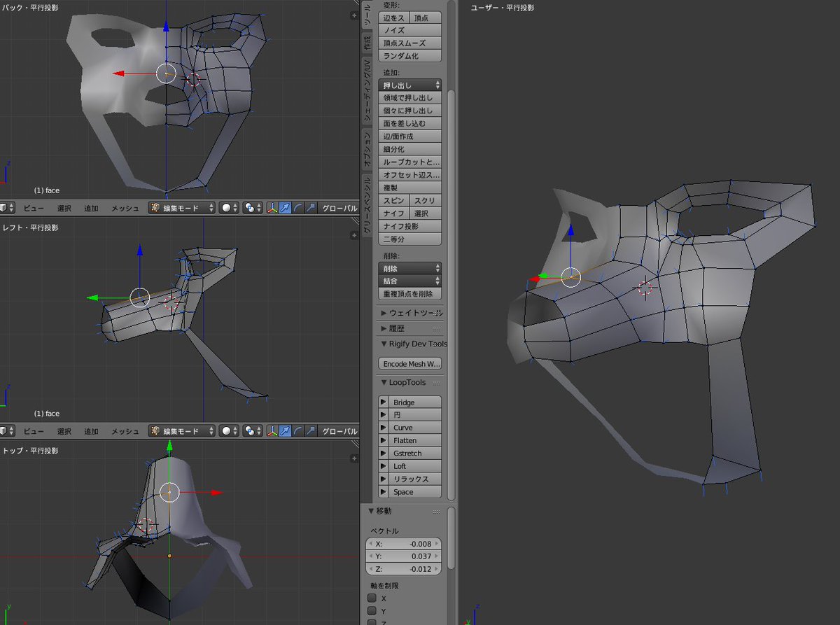840x625 pixels.
Task: Enable scale manipulator in left view header
Action: pyautogui.click(x=310, y=431)
